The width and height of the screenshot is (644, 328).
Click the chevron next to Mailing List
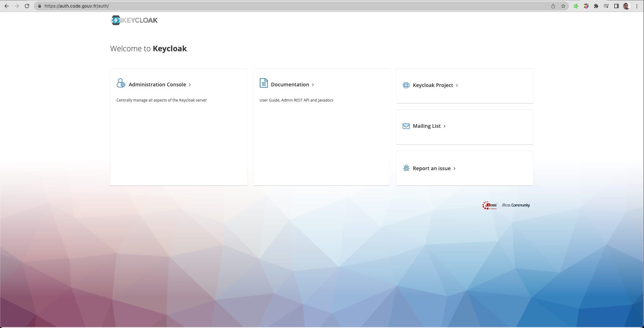pyautogui.click(x=444, y=126)
